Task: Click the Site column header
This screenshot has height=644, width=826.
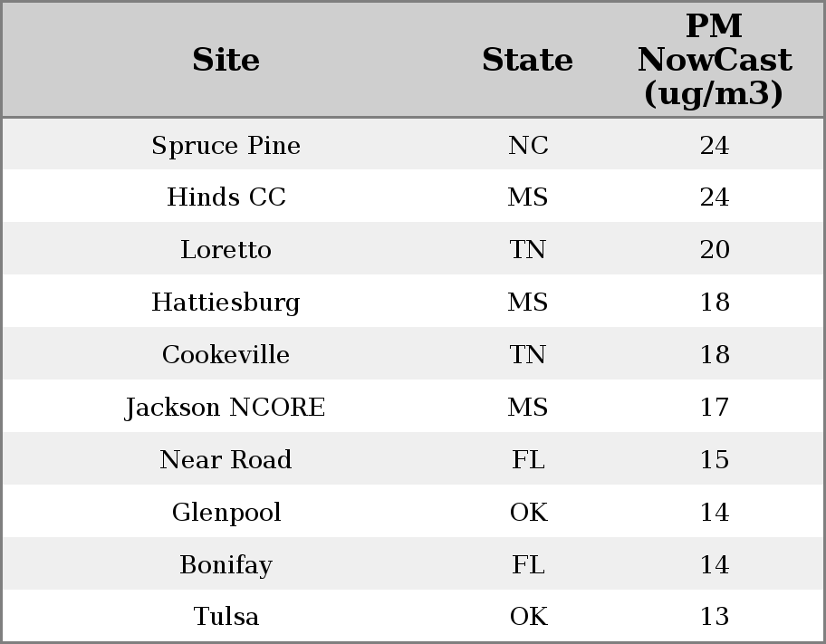Action: 226,60
